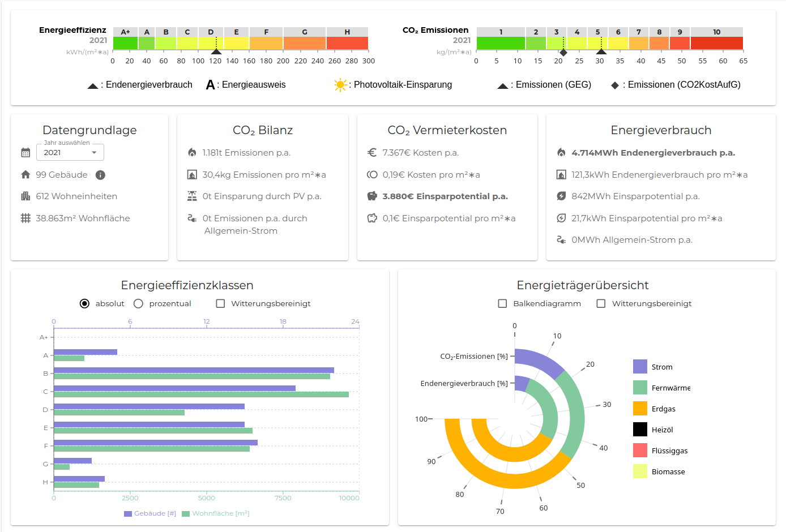Click the house icon for Gebäude
This screenshot has width=786, height=532.
pyautogui.click(x=25, y=175)
